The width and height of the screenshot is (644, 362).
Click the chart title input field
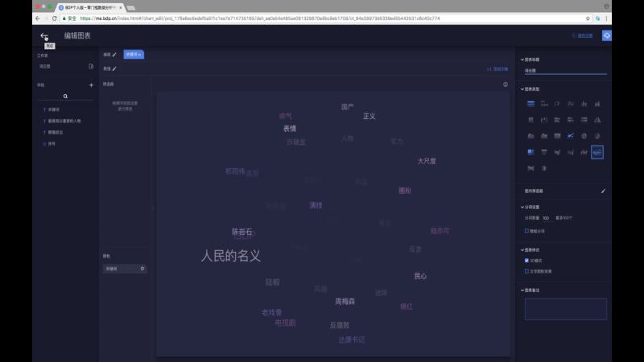click(566, 71)
